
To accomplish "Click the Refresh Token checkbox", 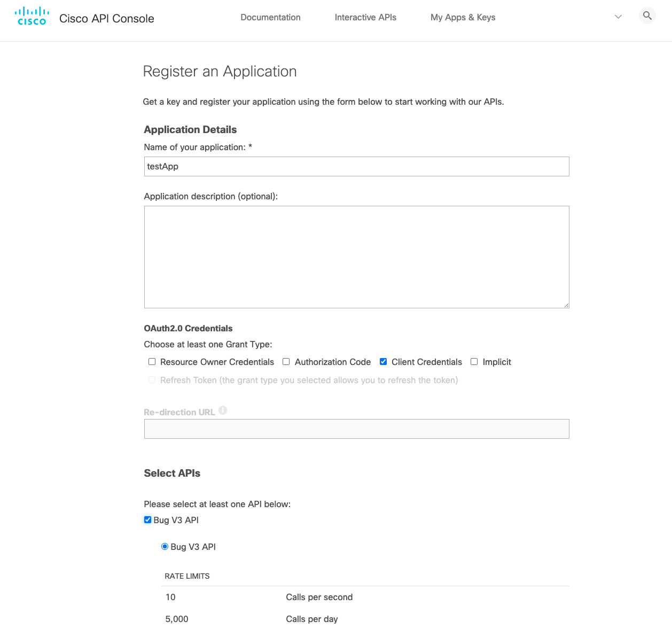I will click(152, 379).
